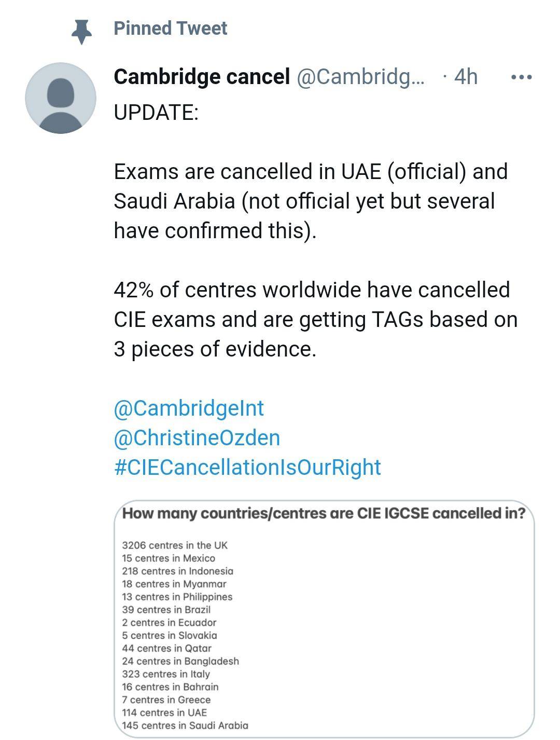Click the tweet text beginning with UPDATE:
This screenshot has height=740, width=560.
(x=157, y=109)
